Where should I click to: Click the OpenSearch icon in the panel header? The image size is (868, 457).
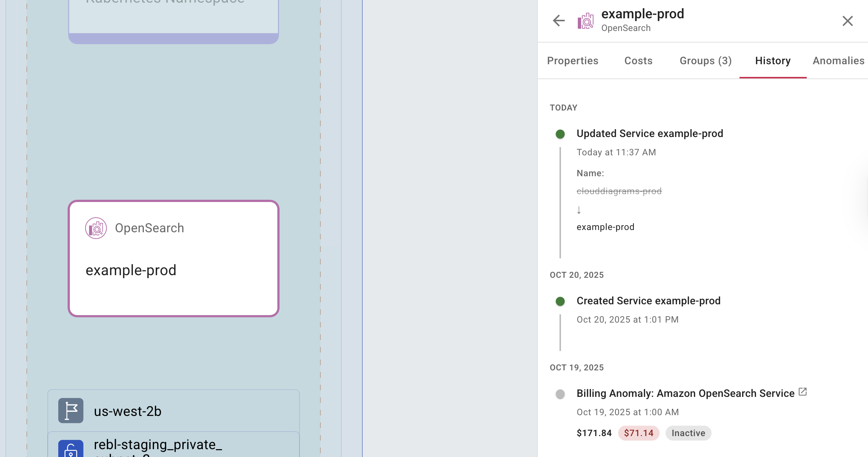pos(586,21)
